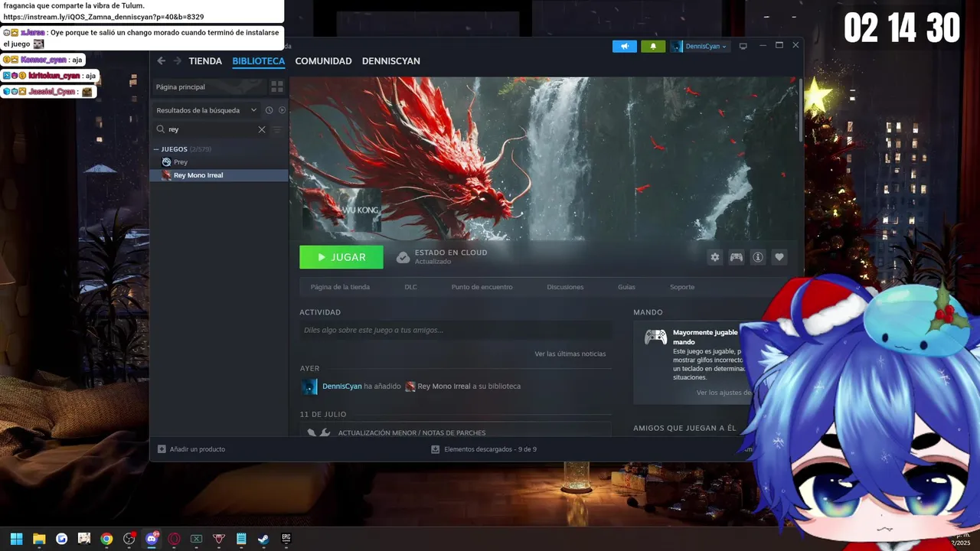Open Discord from taskbar

(x=152, y=539)
